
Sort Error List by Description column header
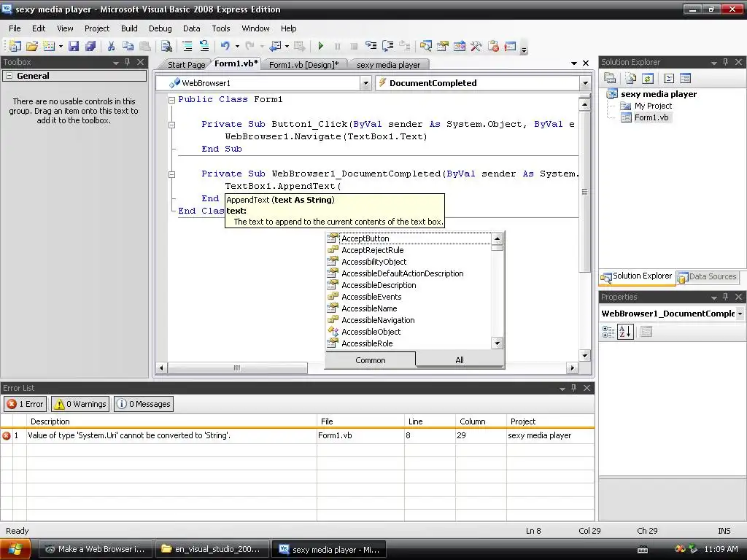click(171, 421)
